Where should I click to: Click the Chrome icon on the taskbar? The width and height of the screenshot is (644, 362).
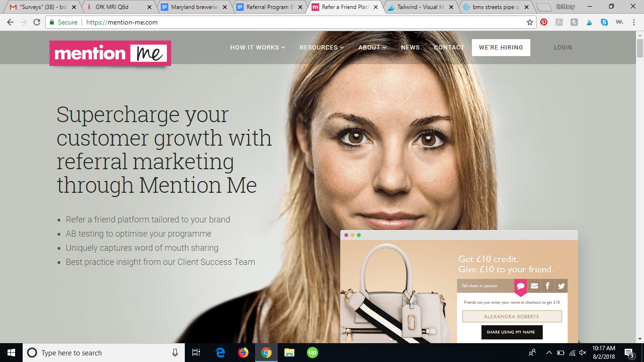coord(266,353)
